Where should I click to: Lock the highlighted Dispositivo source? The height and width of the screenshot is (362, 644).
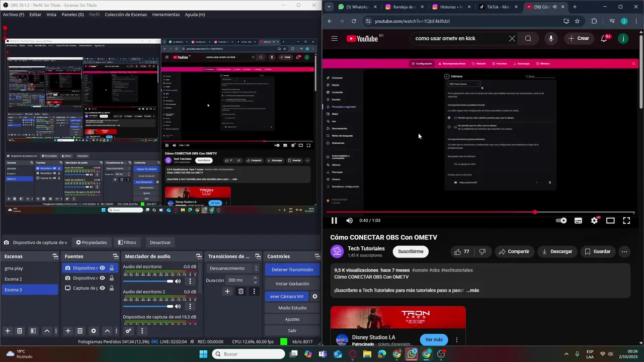[111, 268]
